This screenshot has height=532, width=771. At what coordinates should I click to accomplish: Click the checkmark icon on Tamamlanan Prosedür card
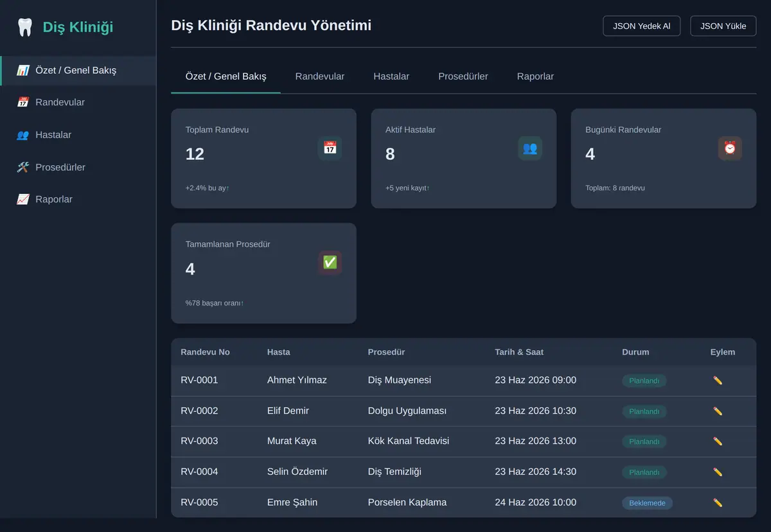tap(330, 263)
